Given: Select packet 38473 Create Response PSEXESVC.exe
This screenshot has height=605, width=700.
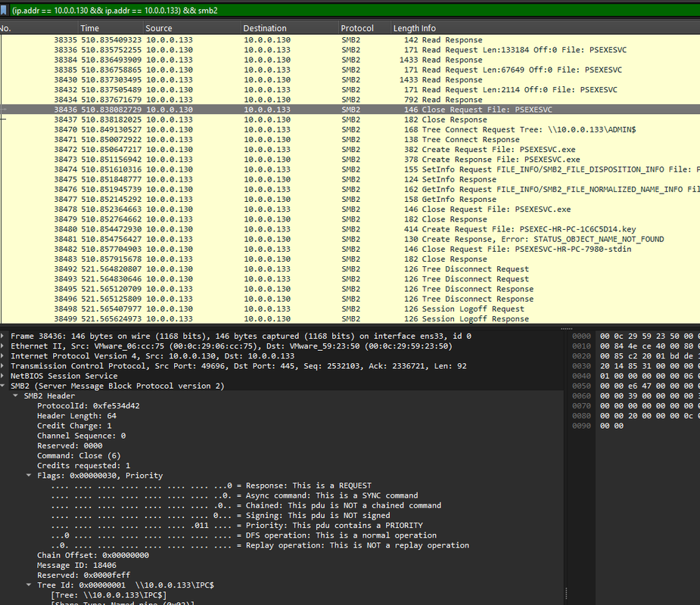Looking at the screenshot, I should [x=350, y=160].
